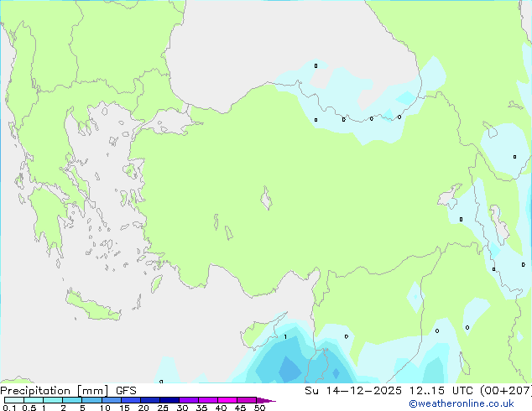
Task: Select the legend swatch between 0.5 and 1
Action: coord(34,400)
